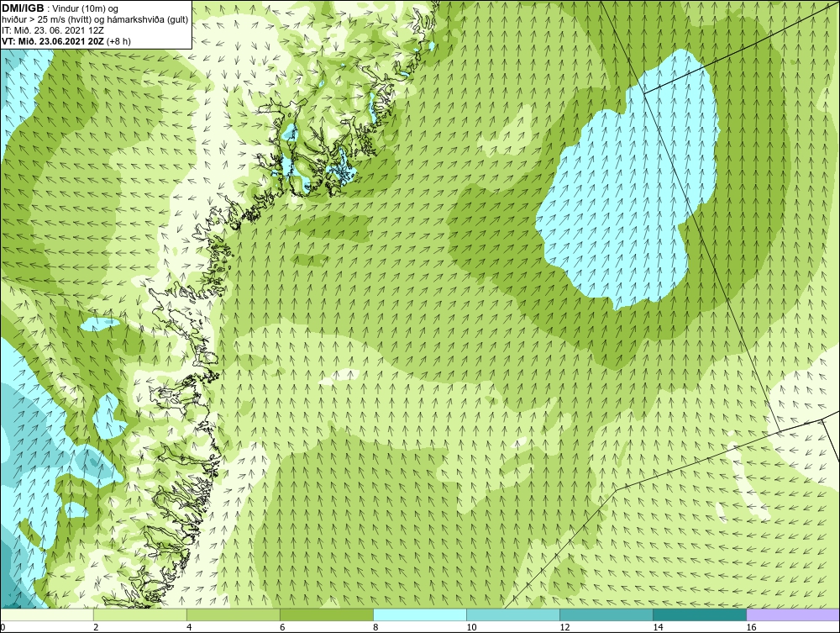Click the 8-10 m/s light cyan swatch

(x=420, y=615)
